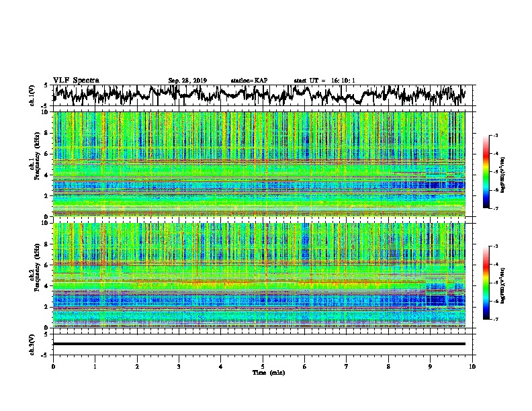This screenshot has width=532, height=411.
Task: Click the "ch.3(V)" axis label
Action: click(x=32, y=345)
